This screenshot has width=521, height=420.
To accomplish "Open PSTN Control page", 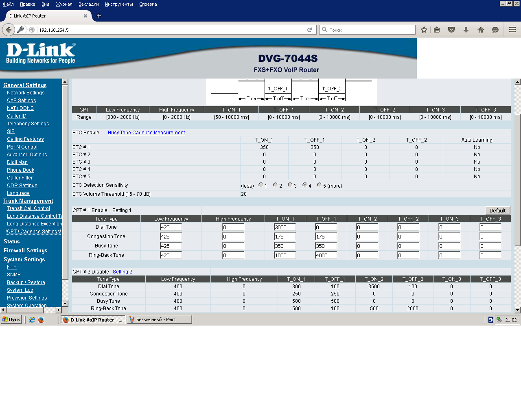I will [22, 147].
